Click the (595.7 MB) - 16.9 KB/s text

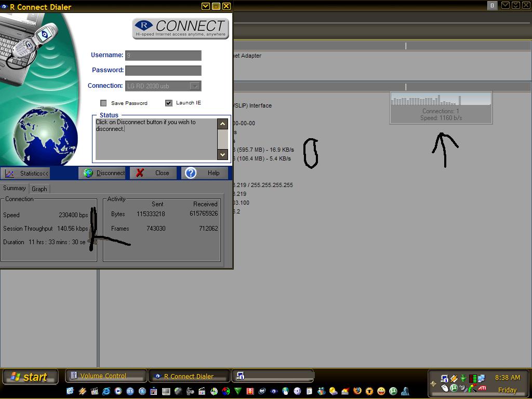(x=265, y=150)
